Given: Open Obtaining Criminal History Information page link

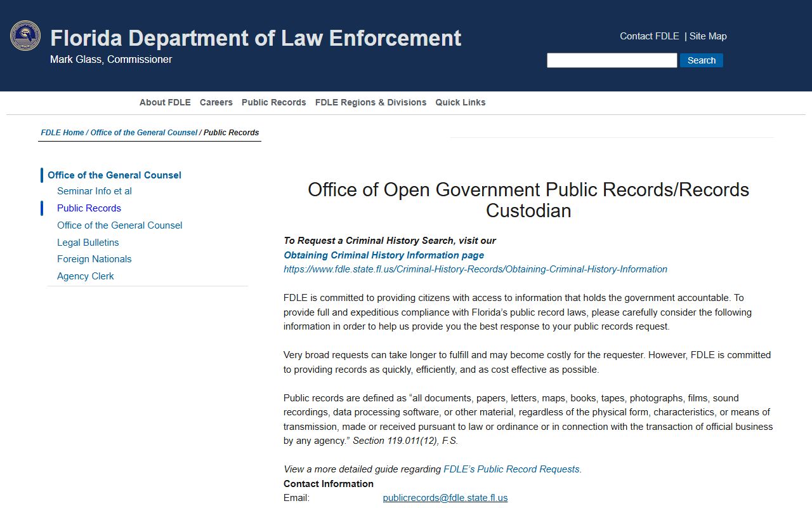Looking at the screenshot, I should click(384, 255).
